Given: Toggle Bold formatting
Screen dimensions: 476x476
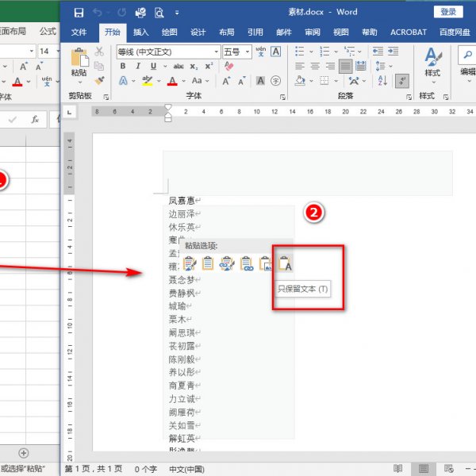Looking at the screenshot, I should pos(123,67).
